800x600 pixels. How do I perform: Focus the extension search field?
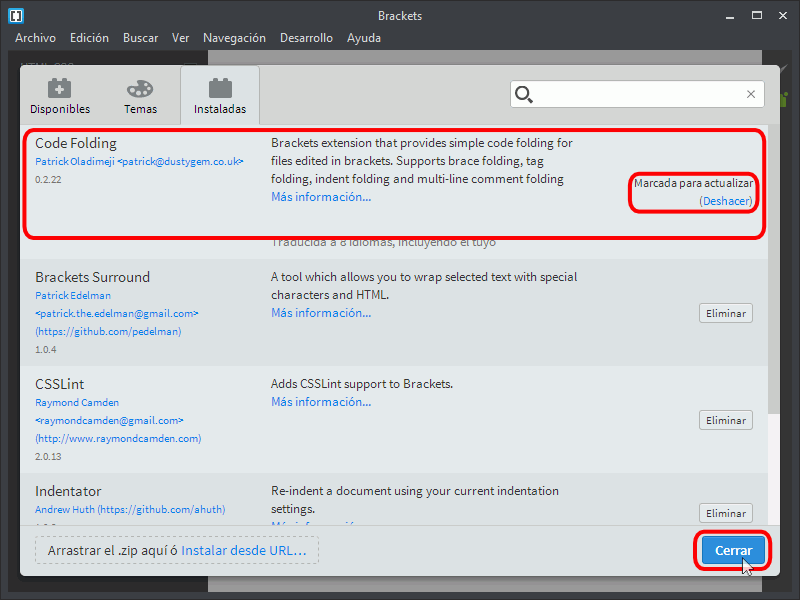[637, 94]
